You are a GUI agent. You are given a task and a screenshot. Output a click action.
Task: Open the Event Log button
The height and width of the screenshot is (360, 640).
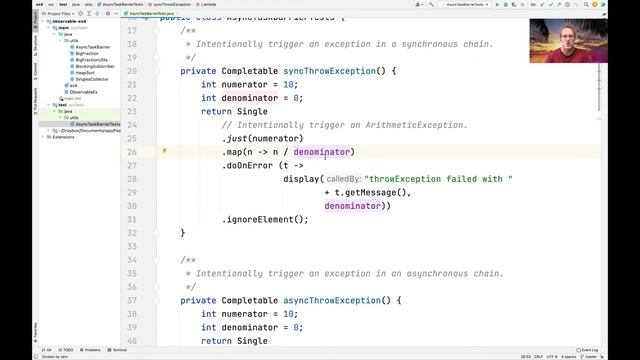coord(587,350)
